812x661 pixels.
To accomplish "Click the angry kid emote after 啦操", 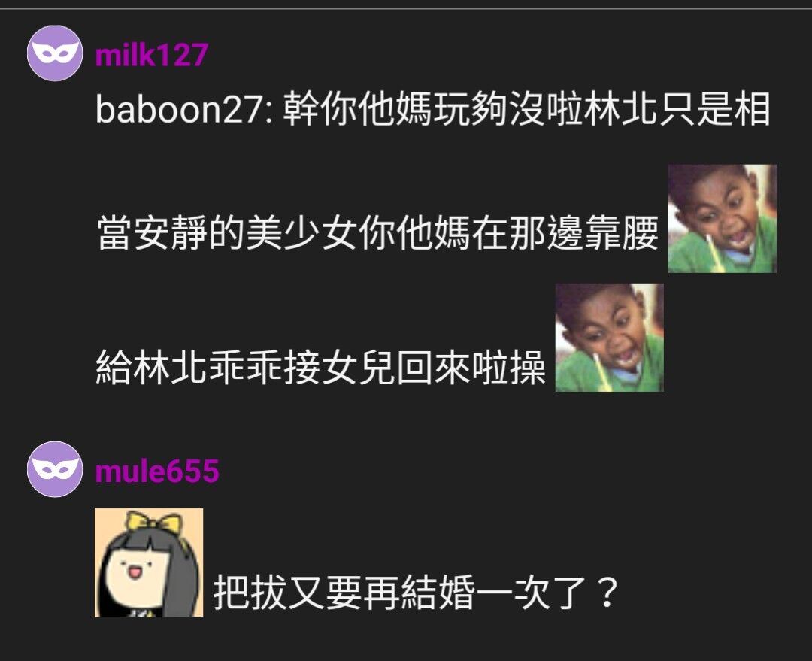I will [x=610, y=337].
